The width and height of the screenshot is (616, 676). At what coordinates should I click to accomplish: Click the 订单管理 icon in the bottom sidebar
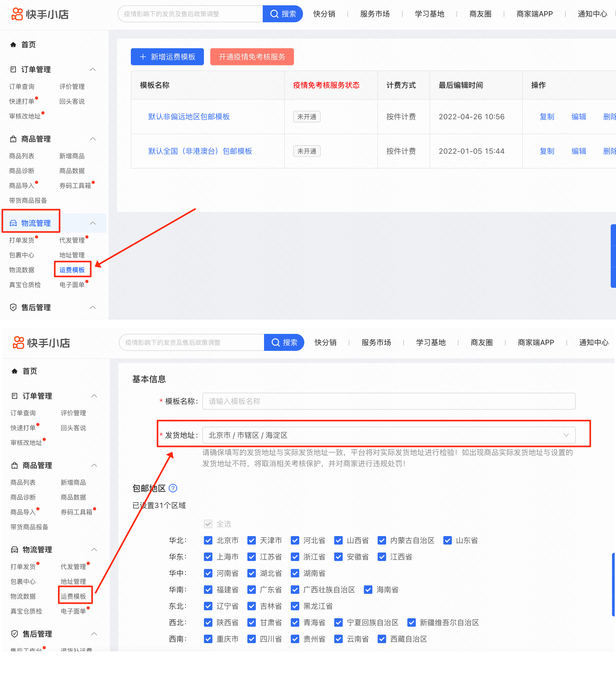point(14,396)
